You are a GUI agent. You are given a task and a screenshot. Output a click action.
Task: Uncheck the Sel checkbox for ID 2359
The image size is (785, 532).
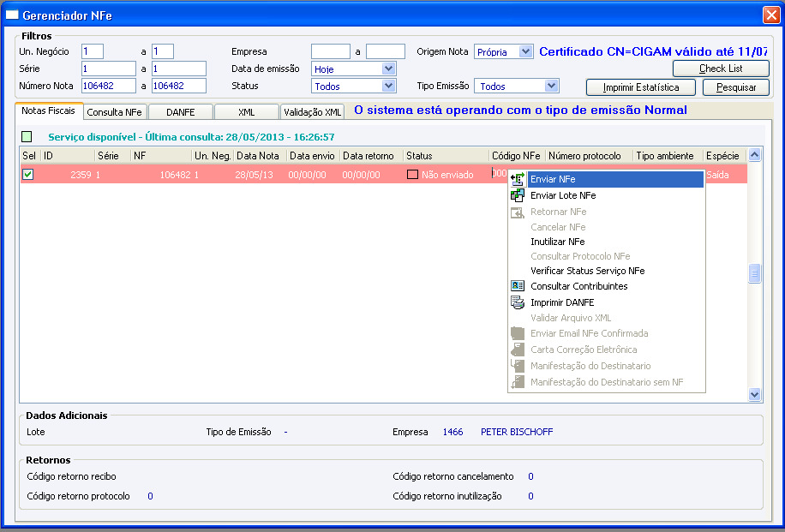pyautogui.click(x=28, y=174)
